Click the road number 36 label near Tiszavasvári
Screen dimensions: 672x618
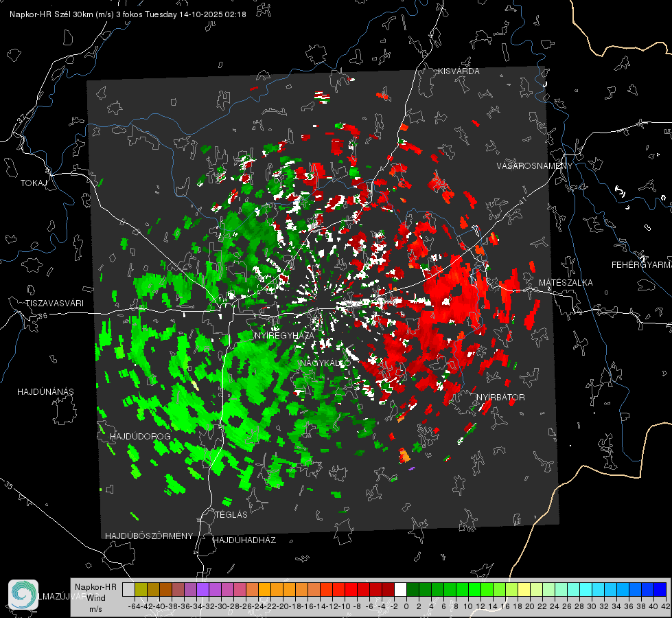tap(43, 316)
